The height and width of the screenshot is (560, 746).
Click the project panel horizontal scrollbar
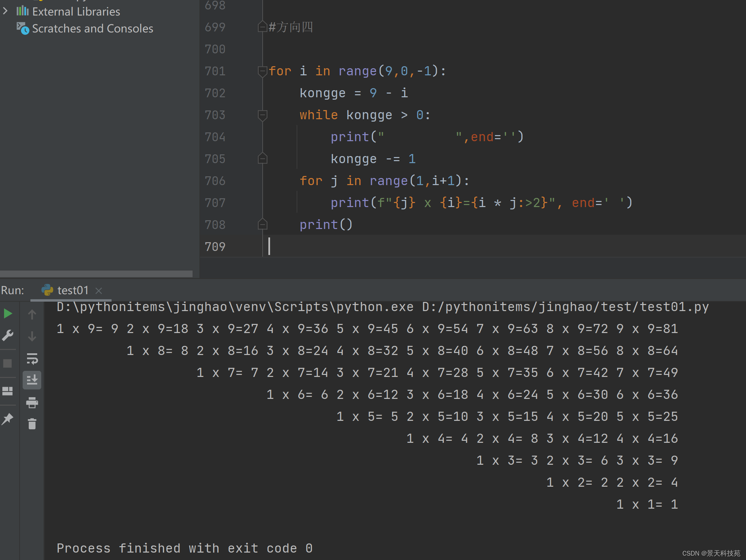(96, 273)
